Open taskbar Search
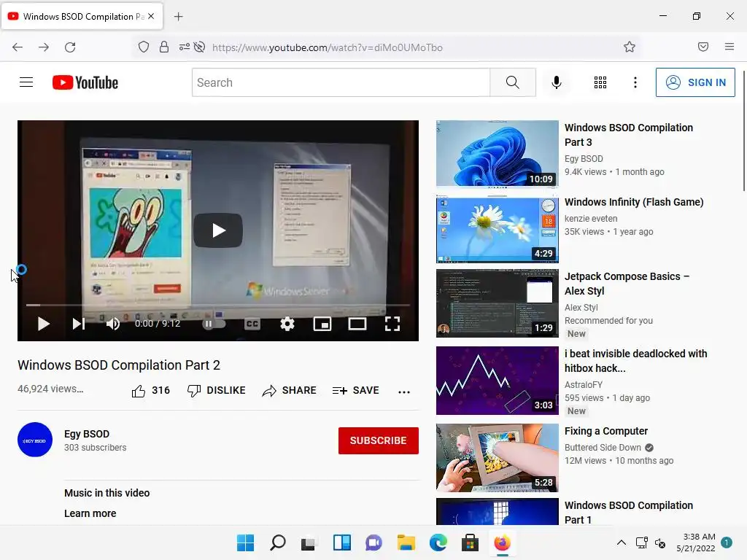 click(278, 542)
